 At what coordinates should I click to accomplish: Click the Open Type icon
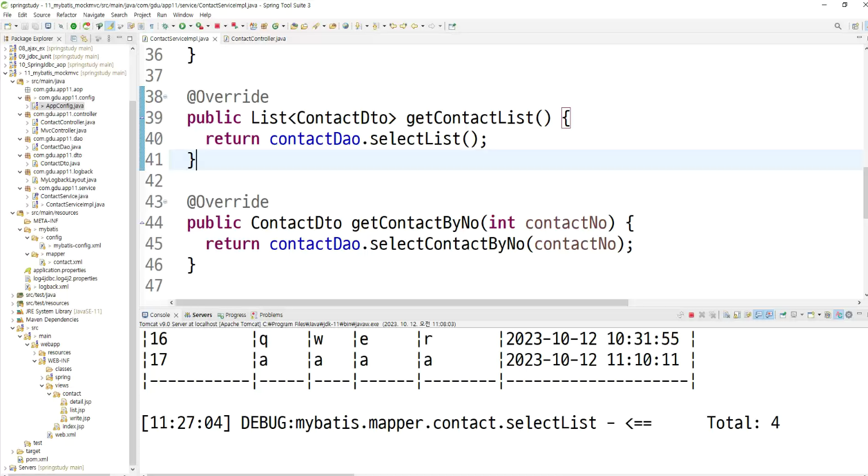(294, 26)
